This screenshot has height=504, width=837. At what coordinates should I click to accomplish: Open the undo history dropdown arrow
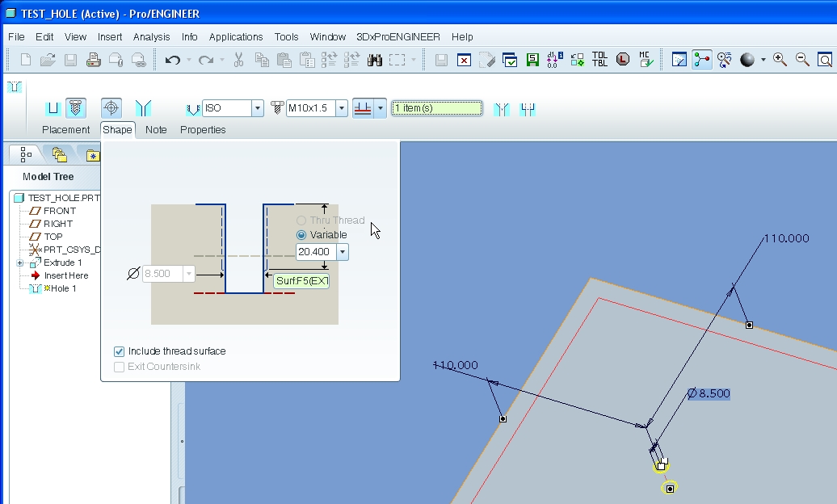pos(188,59)
